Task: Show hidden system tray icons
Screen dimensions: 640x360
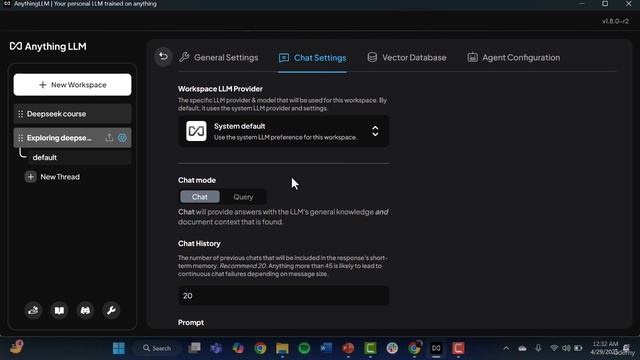Action: tap(506, 348)
